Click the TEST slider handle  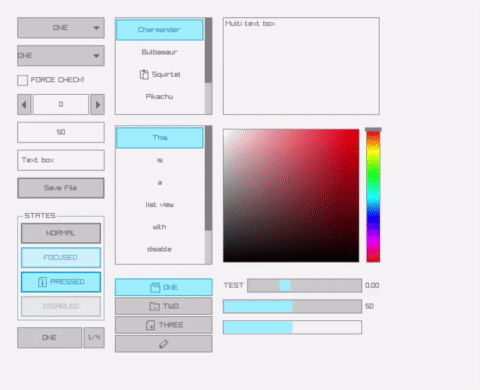pos(285,286)
